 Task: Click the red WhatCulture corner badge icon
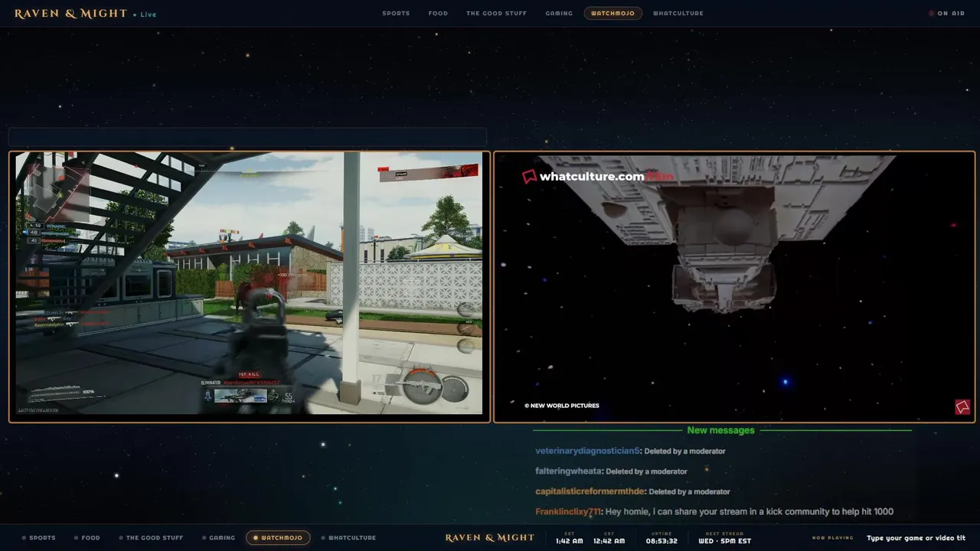coord(962,407)
